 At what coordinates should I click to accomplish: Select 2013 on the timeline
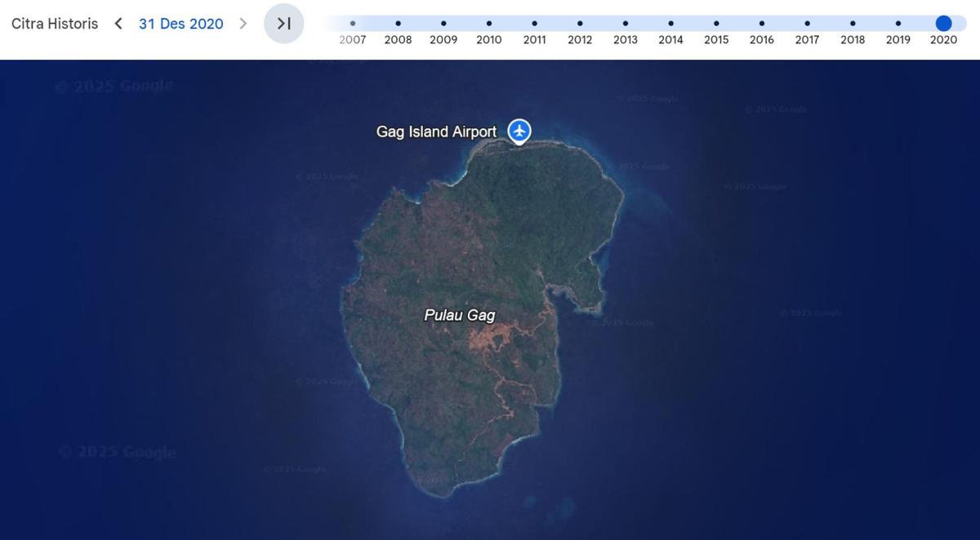click(x=626, y=24)
